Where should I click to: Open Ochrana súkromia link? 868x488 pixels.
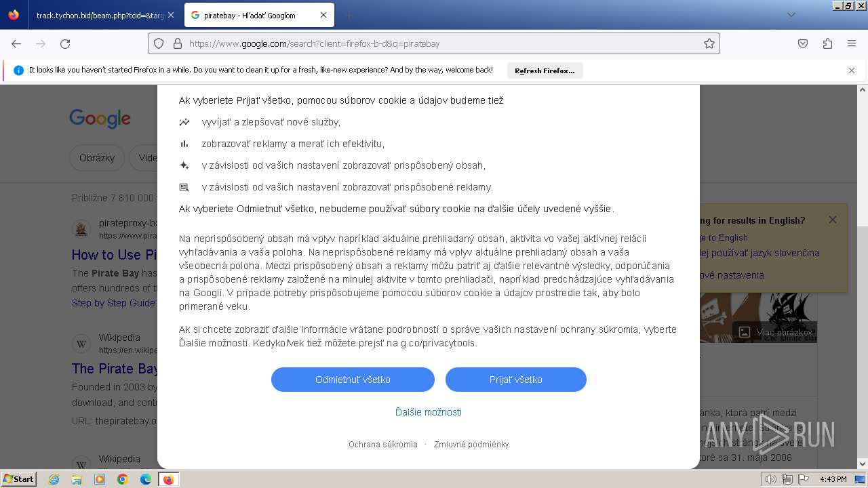[383, 445]
